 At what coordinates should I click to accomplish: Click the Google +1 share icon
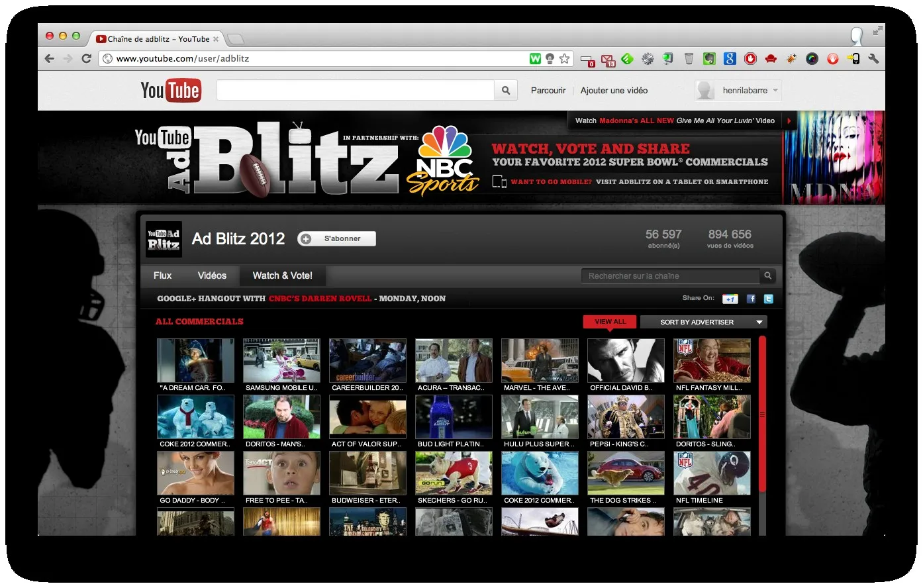[x=730, y=299]
